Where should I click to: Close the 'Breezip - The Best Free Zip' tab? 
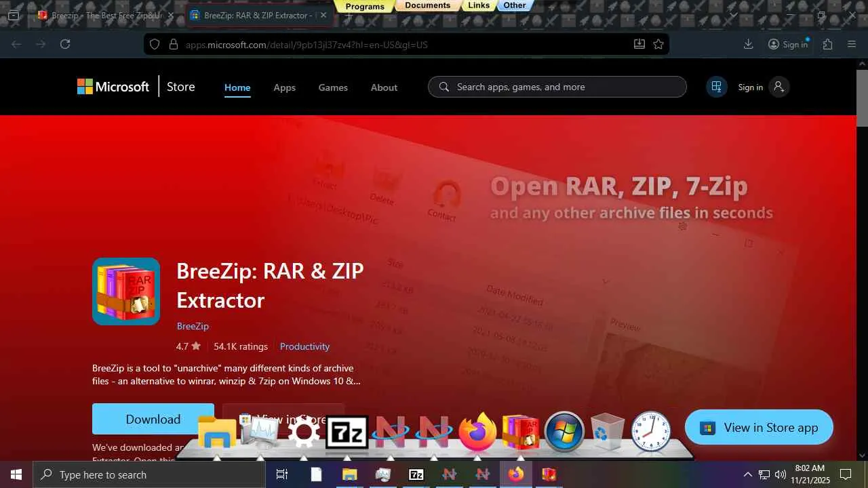click(171, 15)
